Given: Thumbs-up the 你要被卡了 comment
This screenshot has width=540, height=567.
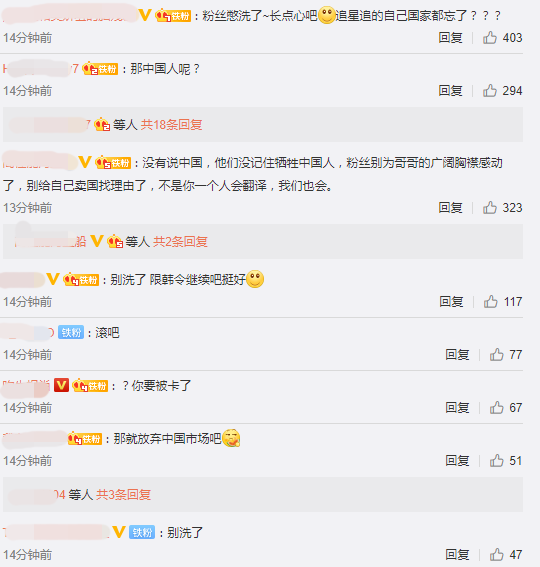Looking at the screenshot, I should [497, 408].
